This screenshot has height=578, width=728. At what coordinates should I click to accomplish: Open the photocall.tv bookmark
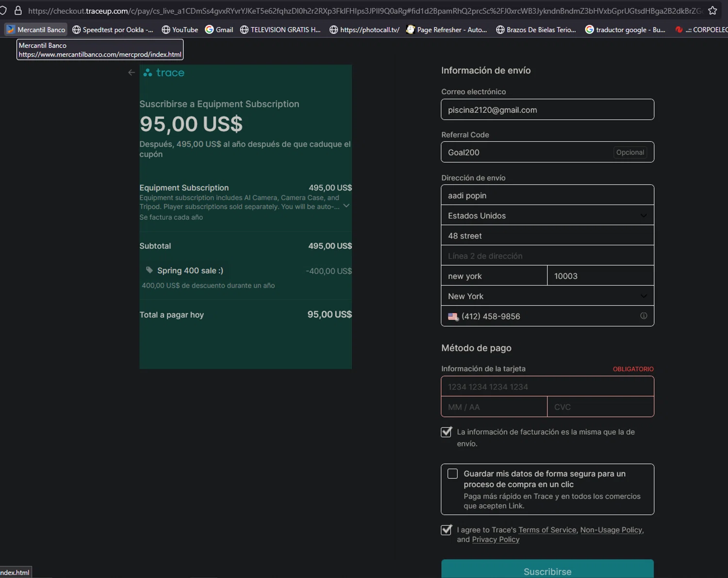click(x=364, y=30)
